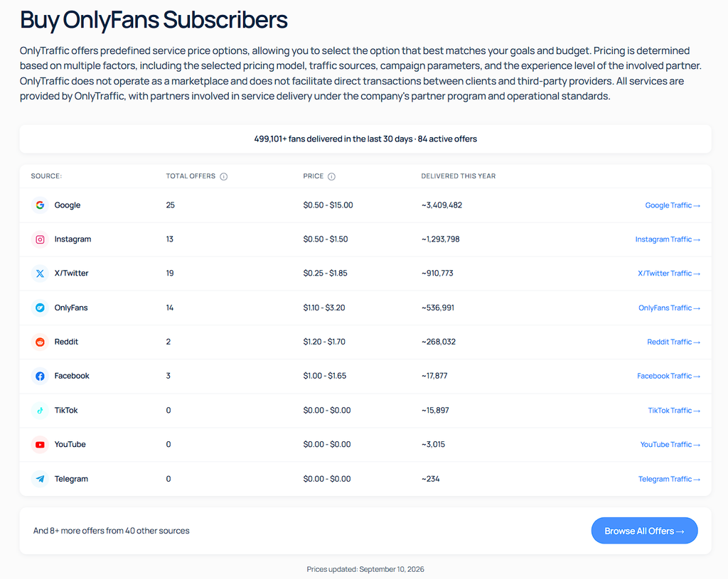Click the Delivered This Year column header
Image resolution: width=728 pixels, height=579 pixels.
pyautogui.click(x=459, y=176)
